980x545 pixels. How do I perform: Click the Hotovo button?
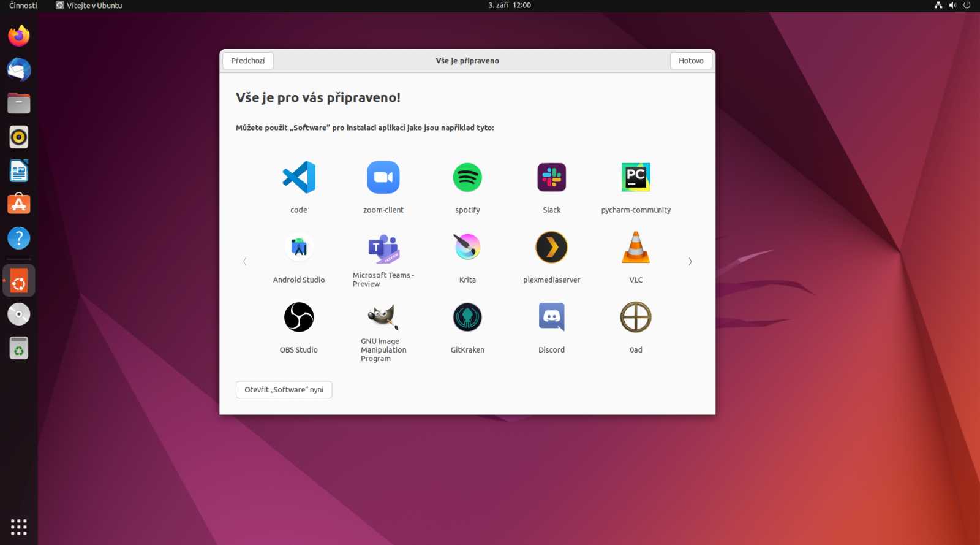(x=691, y=61)
